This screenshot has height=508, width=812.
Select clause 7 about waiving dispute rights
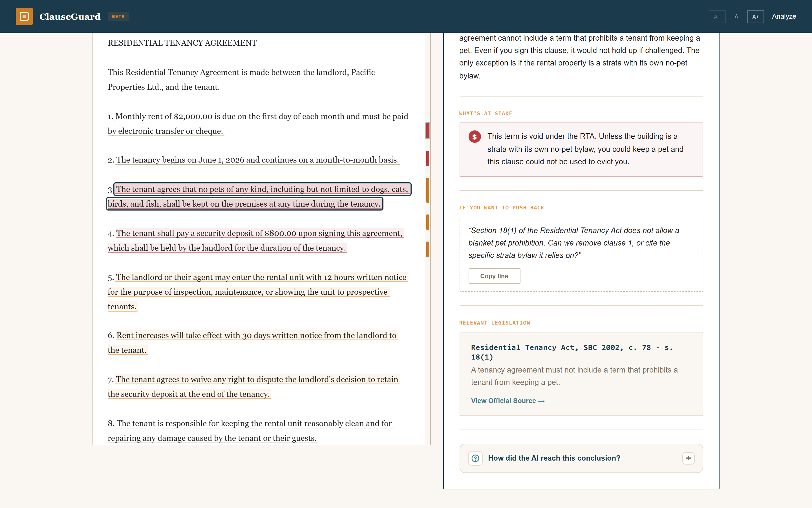254,387
